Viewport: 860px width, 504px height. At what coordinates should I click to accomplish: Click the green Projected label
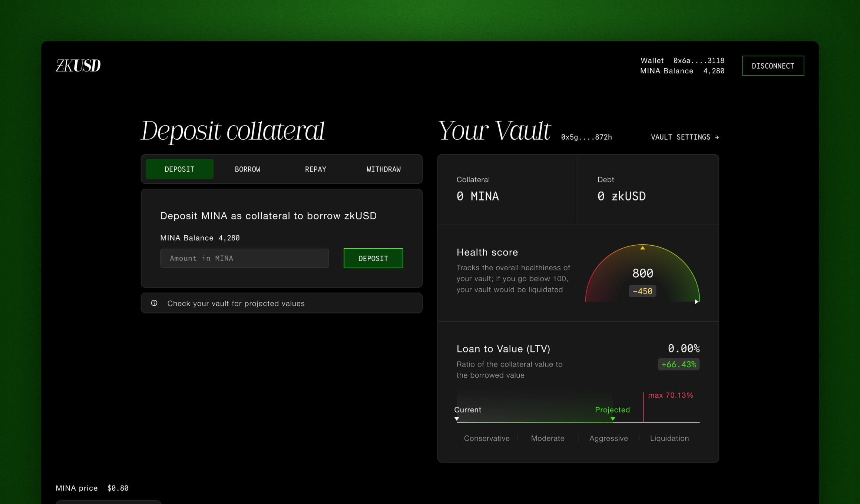pyautogui.click(x=612, y=410)
